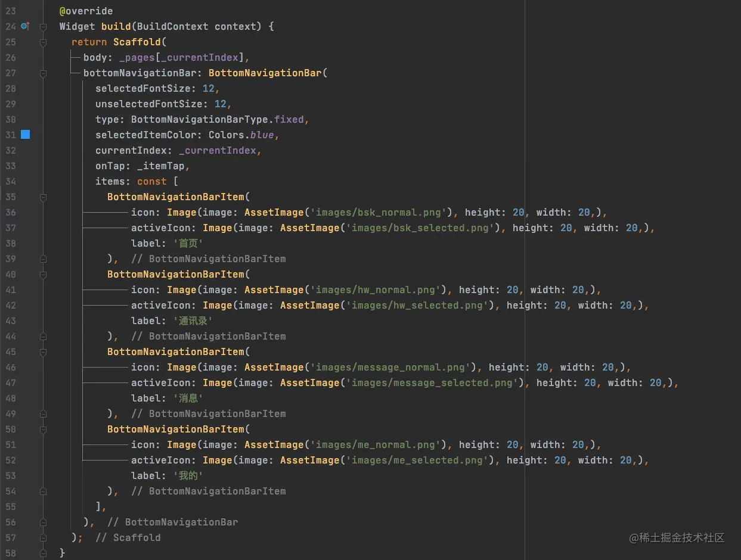Click the blue color swatch on line 31

pyautogui.click(x=25, y=135)
